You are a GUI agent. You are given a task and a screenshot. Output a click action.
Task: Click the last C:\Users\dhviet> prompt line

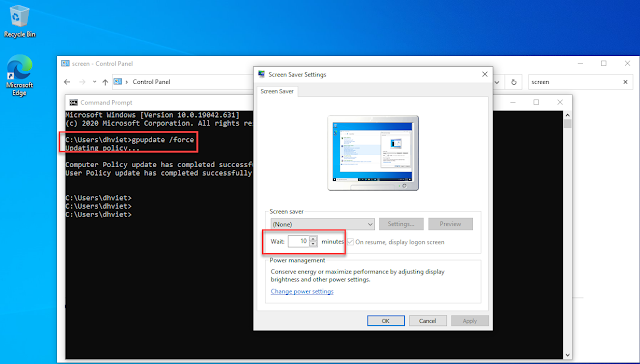pos(98,214)
